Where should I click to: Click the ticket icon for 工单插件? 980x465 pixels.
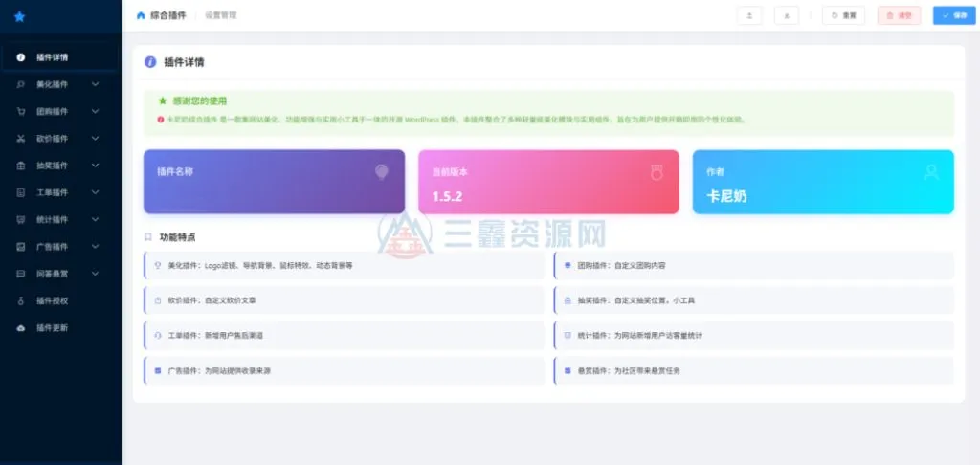21,192
